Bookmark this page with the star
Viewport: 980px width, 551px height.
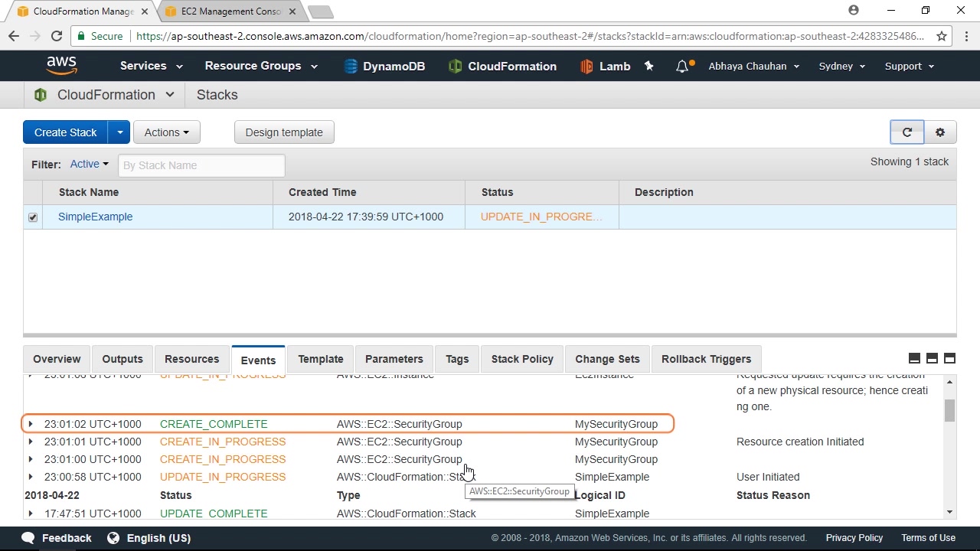942,36
